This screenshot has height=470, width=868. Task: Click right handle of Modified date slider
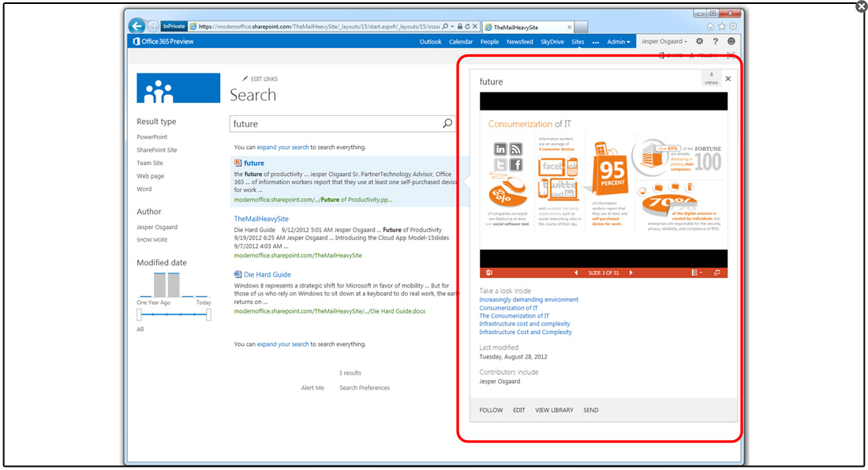pos(208,315)
